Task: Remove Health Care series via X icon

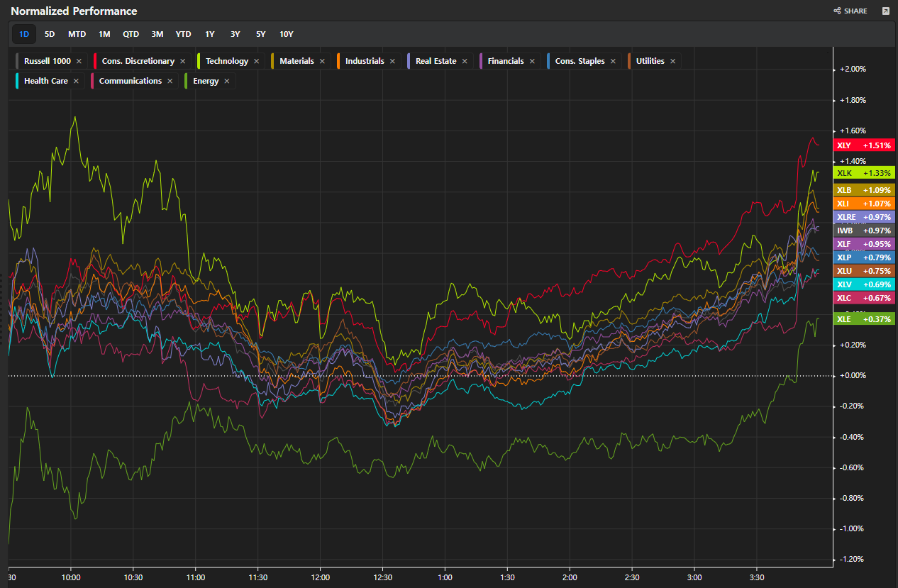Action: point(76,81)
